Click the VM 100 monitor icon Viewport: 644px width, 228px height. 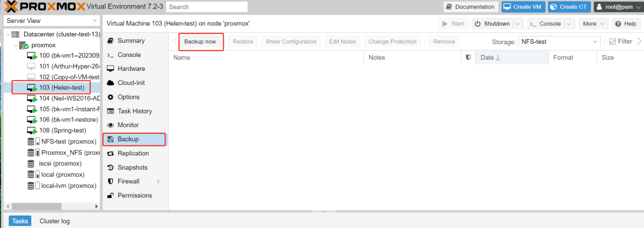coord(31,55)
